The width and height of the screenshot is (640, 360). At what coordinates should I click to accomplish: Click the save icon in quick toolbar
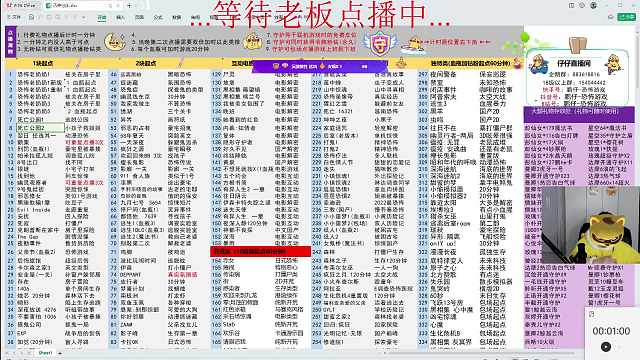[31, 17]
